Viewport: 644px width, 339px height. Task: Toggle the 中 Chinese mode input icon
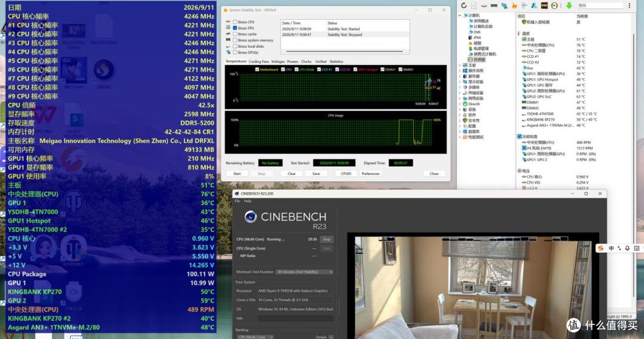(611, 248)
